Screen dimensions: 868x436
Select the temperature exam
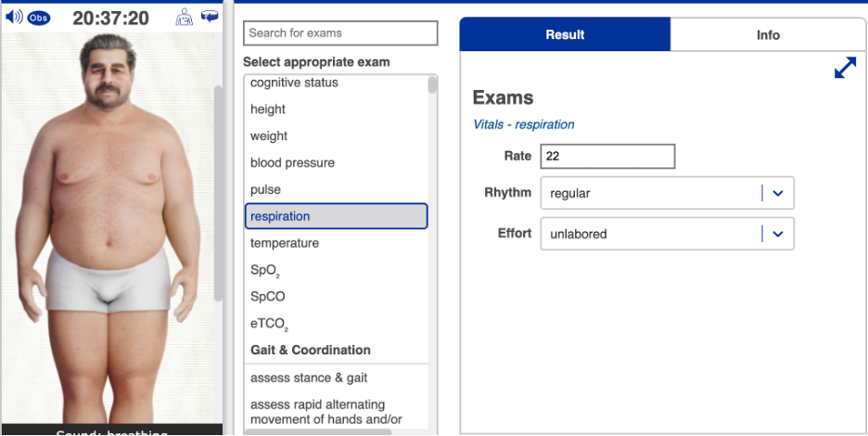click(285, 243)
